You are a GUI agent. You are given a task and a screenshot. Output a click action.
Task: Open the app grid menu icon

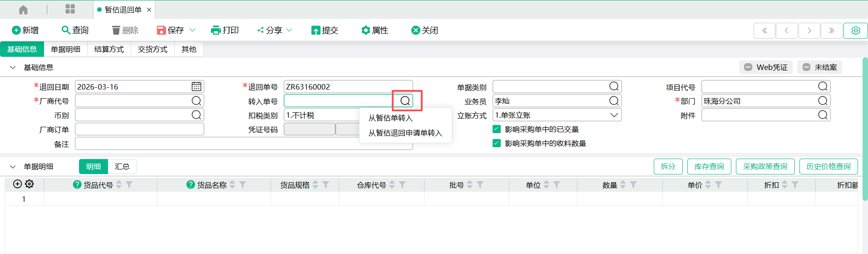pyautogui.click(x=70, y=9)
